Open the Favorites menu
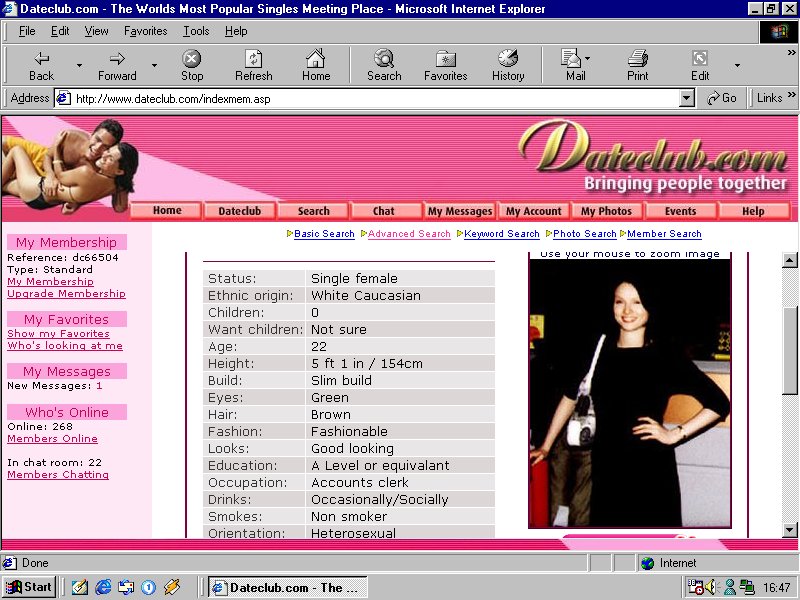Viewport: 800px width, 600px height. tap(145, 31)
